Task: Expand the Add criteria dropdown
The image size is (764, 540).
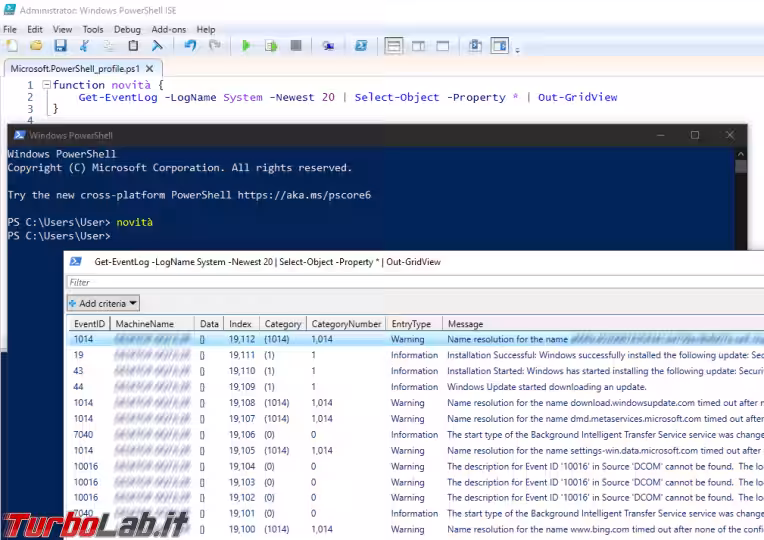Action: point(103,303)
